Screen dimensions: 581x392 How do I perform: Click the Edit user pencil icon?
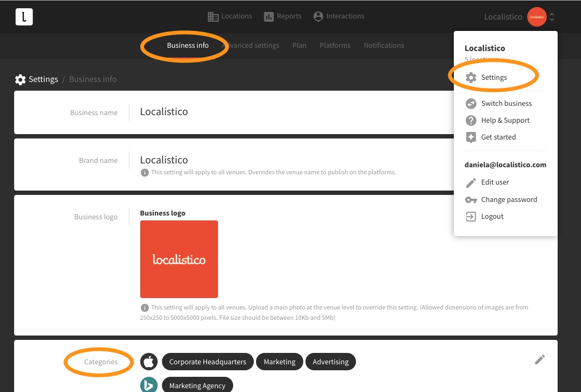pyautogui.click(x=471, y=182)
